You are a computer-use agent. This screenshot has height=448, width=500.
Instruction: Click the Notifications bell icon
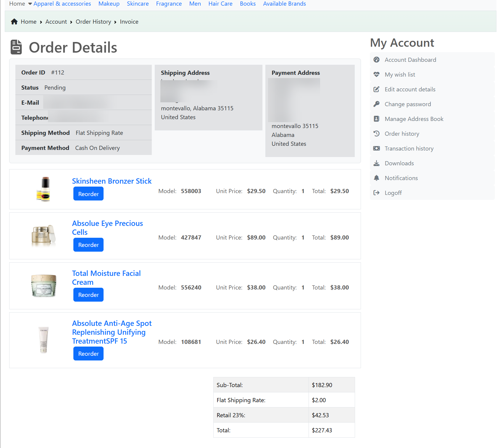(x=376, y=178)
